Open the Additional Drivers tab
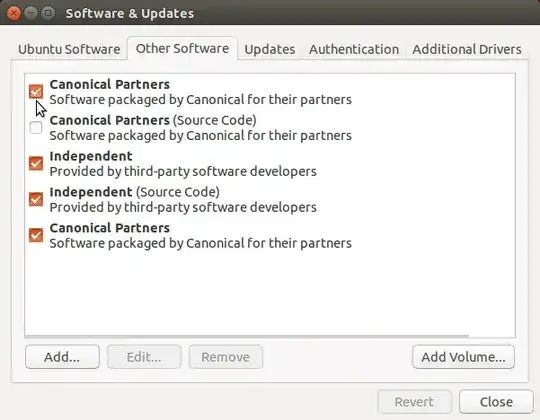 tap(467, 49)
